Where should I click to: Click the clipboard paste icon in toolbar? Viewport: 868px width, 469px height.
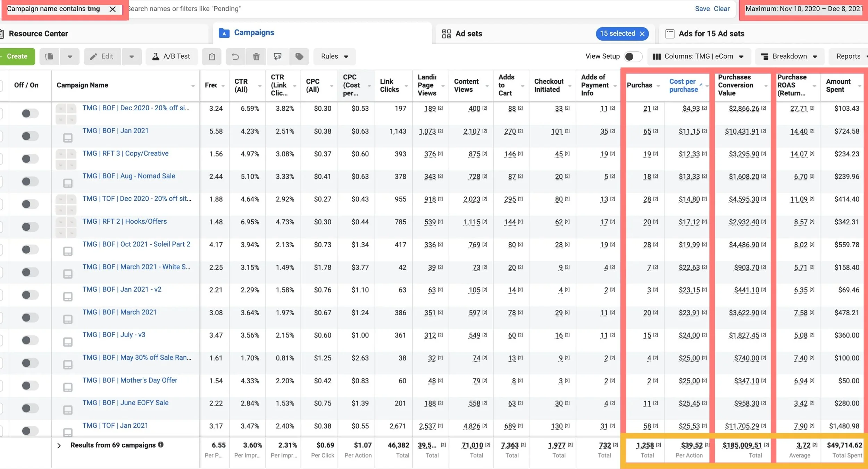212,57
